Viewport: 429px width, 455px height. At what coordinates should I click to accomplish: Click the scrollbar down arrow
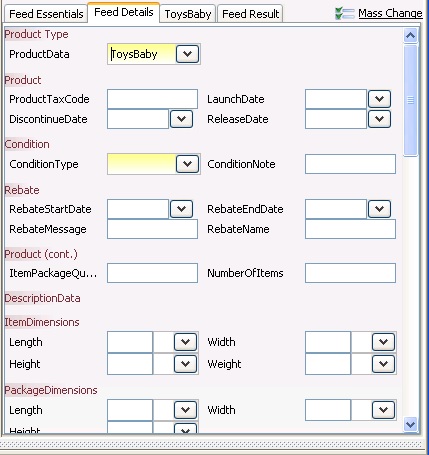tap(410, 424)
